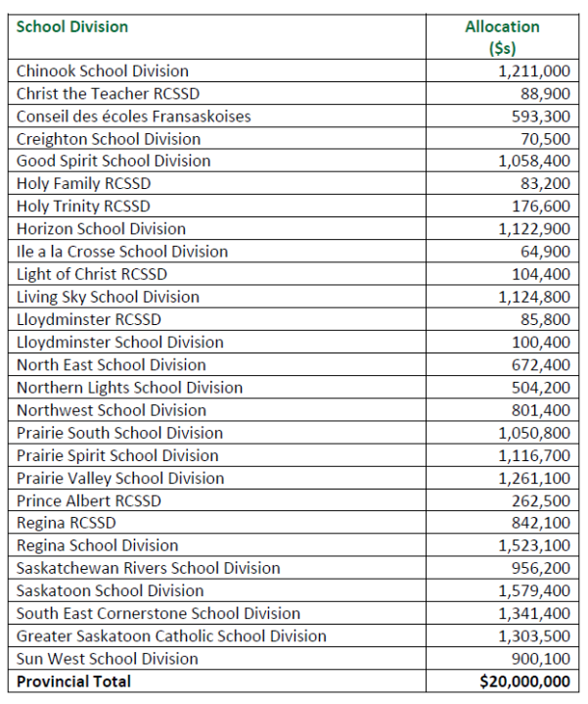The height and width of the screenshot is (704, 588).
Task: Click the Living Sky School Division name
Action: (108, 297)
